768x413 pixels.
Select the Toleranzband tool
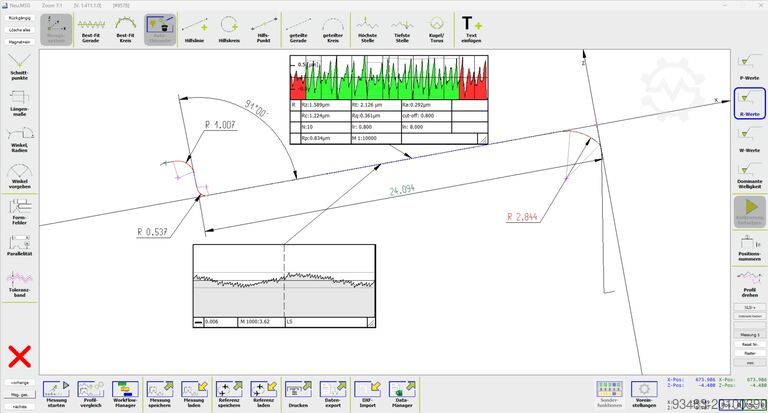point(20,285)
